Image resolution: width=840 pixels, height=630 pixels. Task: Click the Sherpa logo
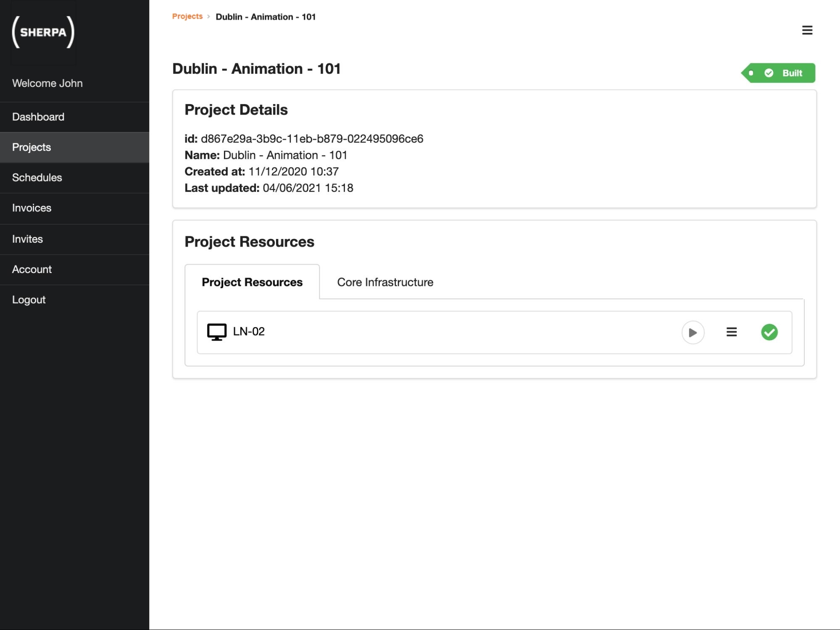pos(43,33)
